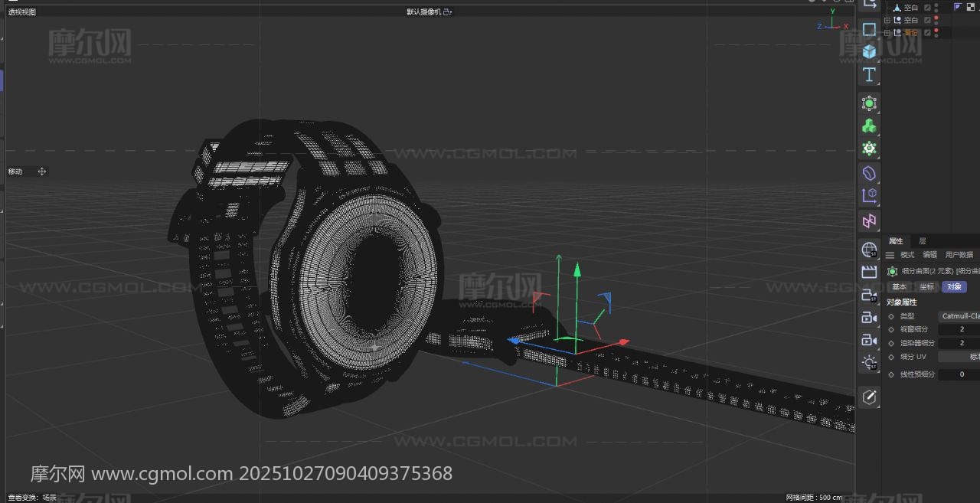Select the Subdivision Surface generator icon

[x=869, y=103]
